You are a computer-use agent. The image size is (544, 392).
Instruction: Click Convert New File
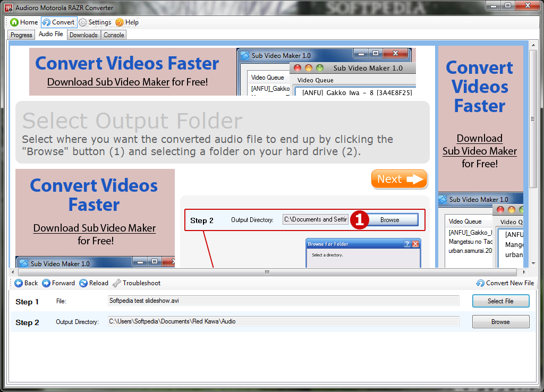click(505, 283)
